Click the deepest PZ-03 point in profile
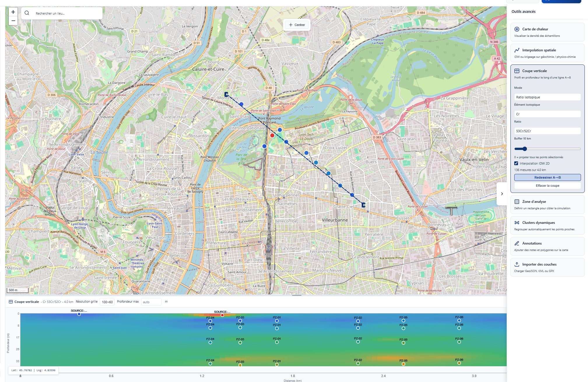 240,365
